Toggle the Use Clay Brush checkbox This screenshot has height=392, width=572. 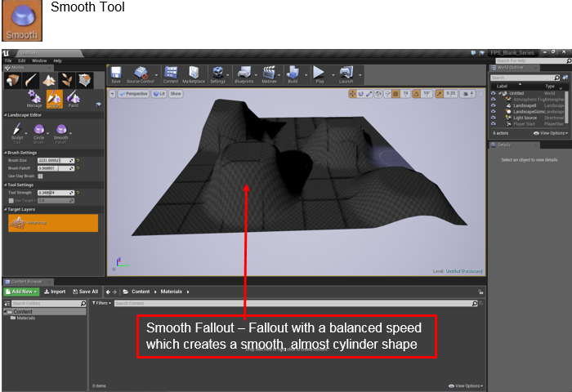click(x=41, y=176)
